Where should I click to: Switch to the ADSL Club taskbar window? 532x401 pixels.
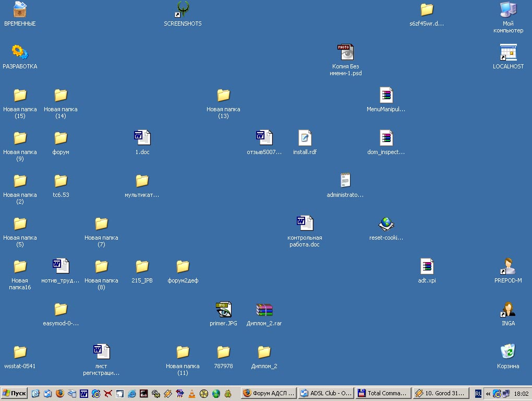[325, 393]
